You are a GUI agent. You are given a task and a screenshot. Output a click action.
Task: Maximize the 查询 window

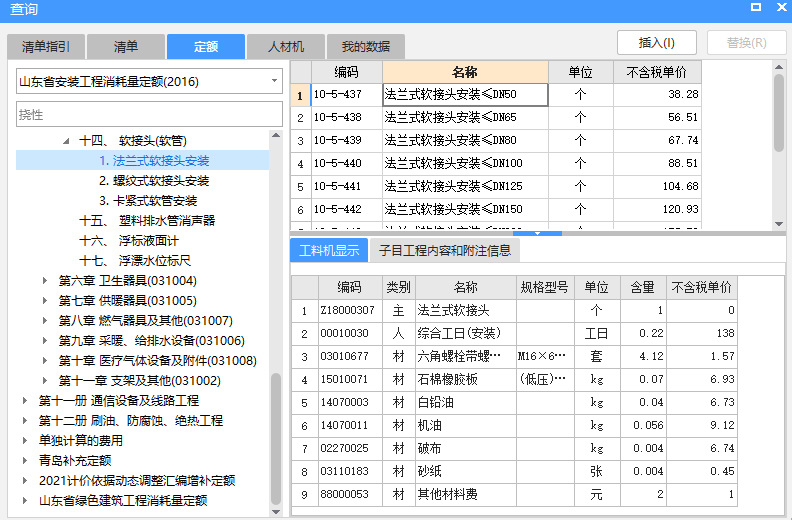756,7
